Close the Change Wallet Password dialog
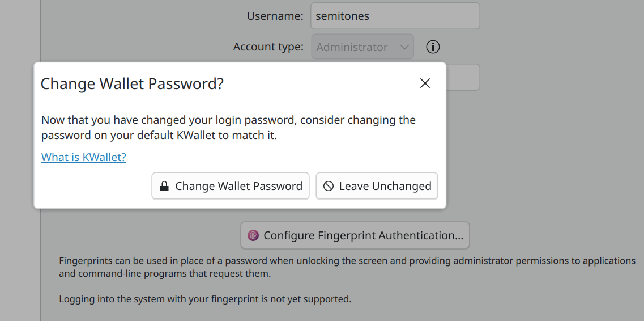This screenshot has height=321, width=644. coord(425,83)
